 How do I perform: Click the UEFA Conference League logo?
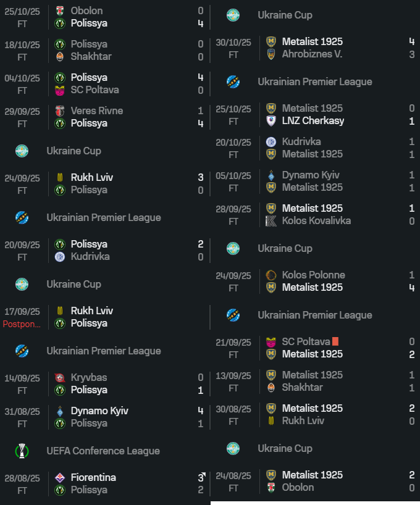click(x=22, y=451)
